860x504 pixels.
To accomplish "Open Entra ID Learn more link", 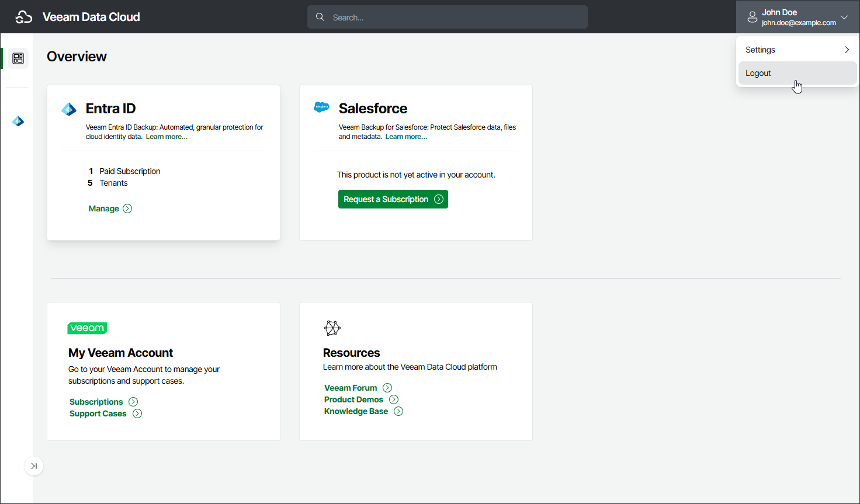I will [x=167, y=137].
